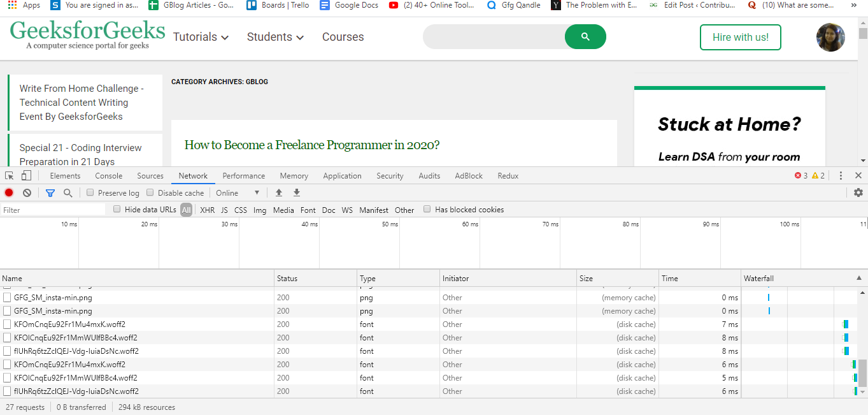Open the DevTools three-dot customize menu

pos(841,176)
